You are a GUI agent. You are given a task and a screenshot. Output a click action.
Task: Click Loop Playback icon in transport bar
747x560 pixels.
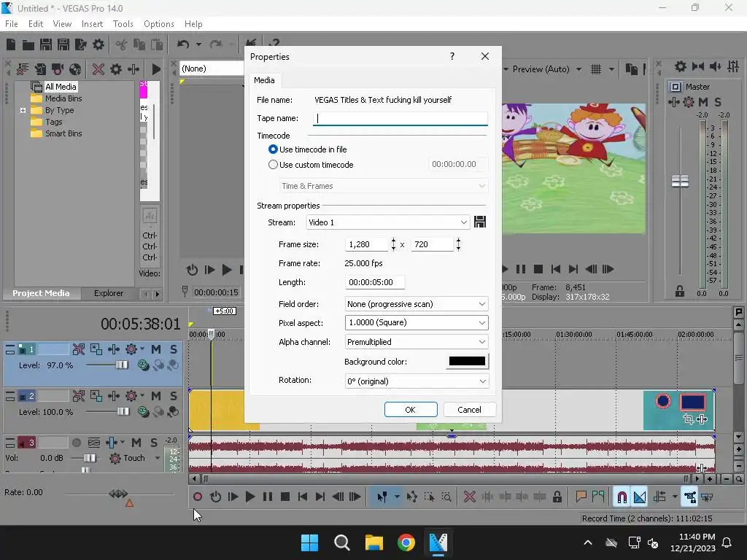pos(215,497)
